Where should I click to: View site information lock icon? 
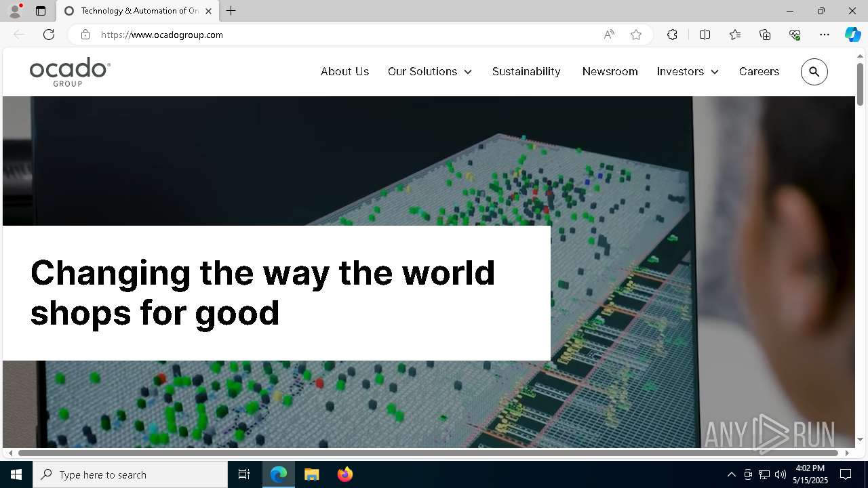[x=85, y=35]
